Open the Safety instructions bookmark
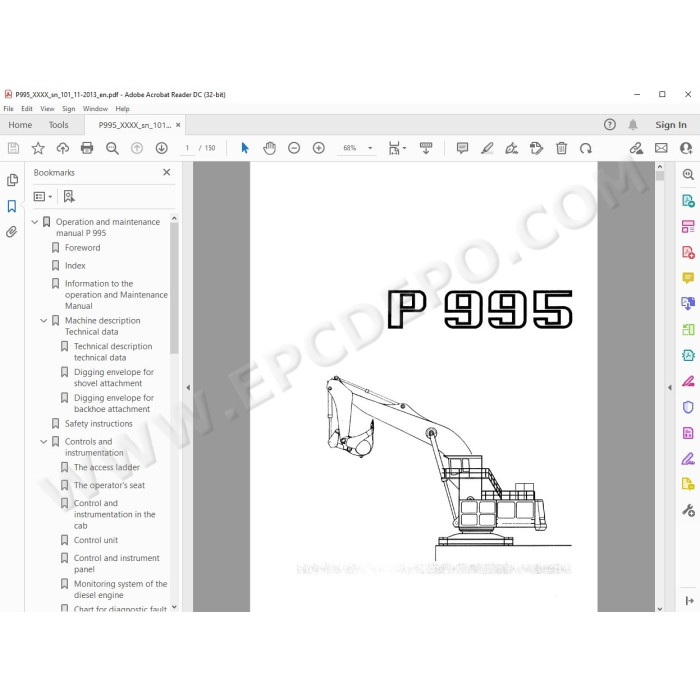The width and height of the screenshot is (700, 700). (x=99, y=424)
